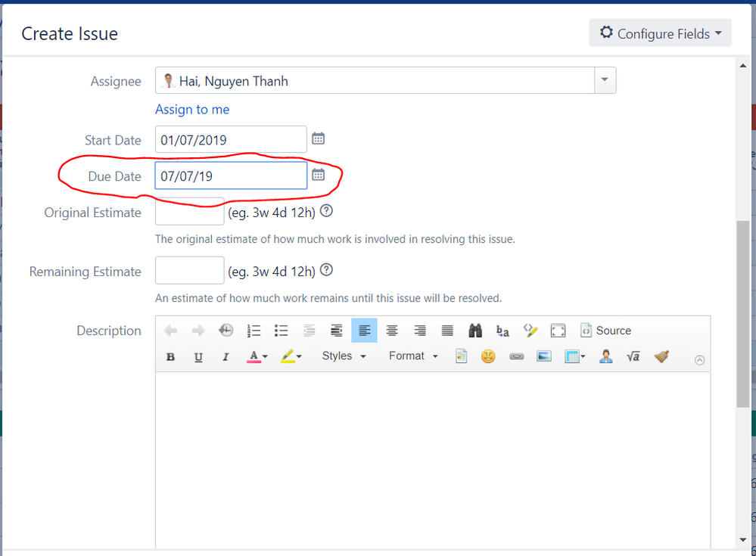Switch editor to Source view
756x556 pixels.
(x=606, y=331)
